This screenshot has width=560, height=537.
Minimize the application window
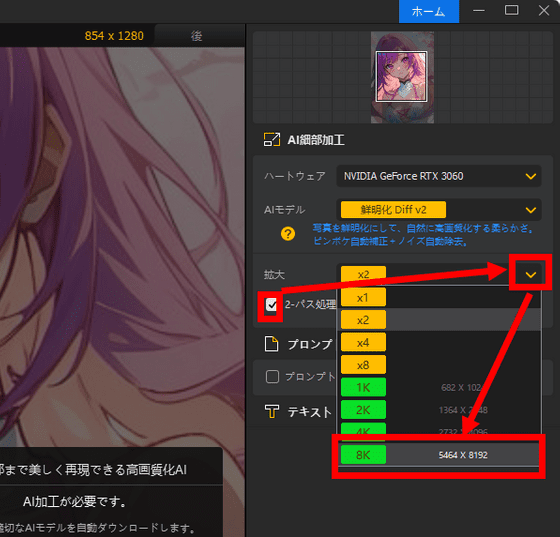point(479,11)
